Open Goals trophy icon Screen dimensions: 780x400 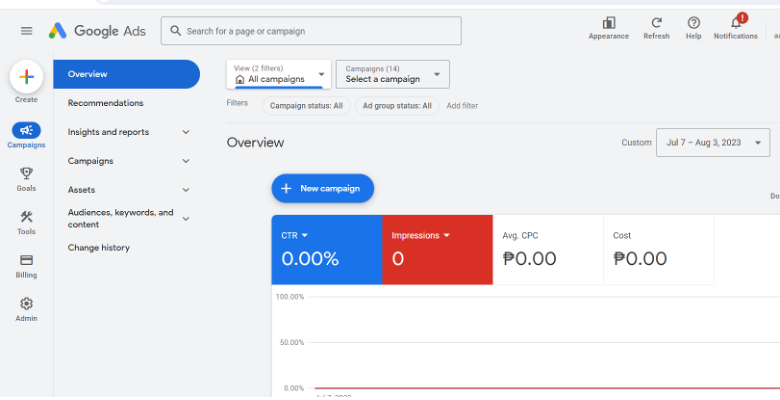[x=26, y=174]
